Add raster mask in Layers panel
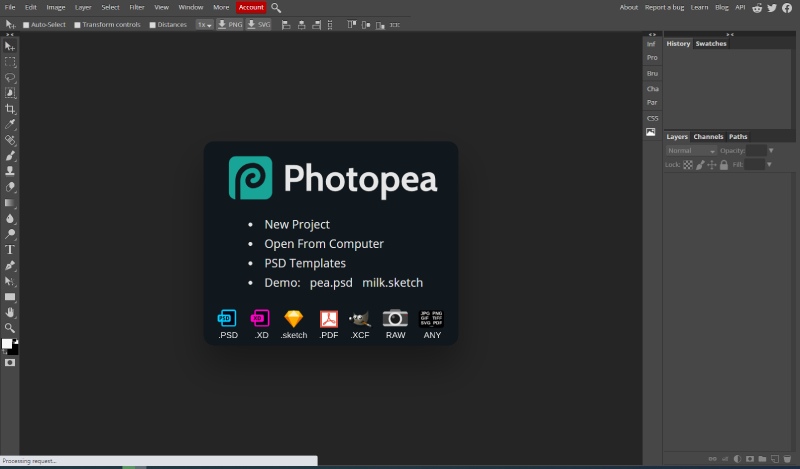The image size is (800, 469). (750, 459)
